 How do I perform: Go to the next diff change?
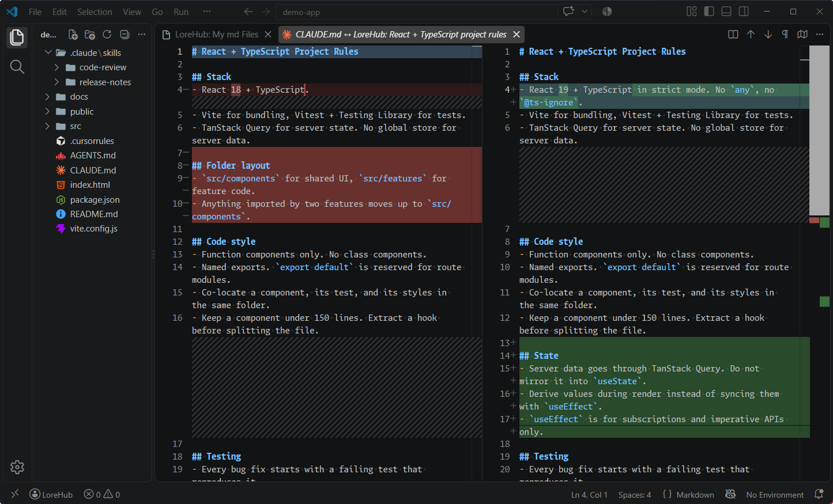click(768, 35)
